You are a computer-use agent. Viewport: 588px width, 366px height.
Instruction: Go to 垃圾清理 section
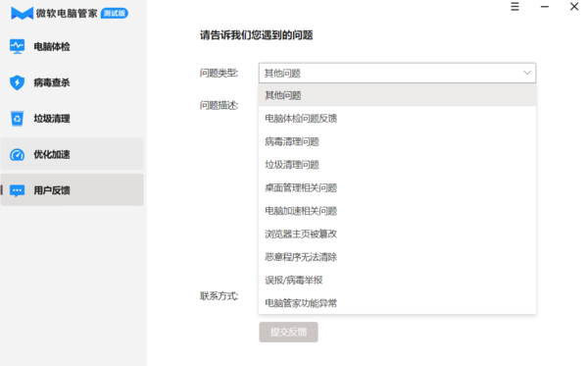(72, 119)
